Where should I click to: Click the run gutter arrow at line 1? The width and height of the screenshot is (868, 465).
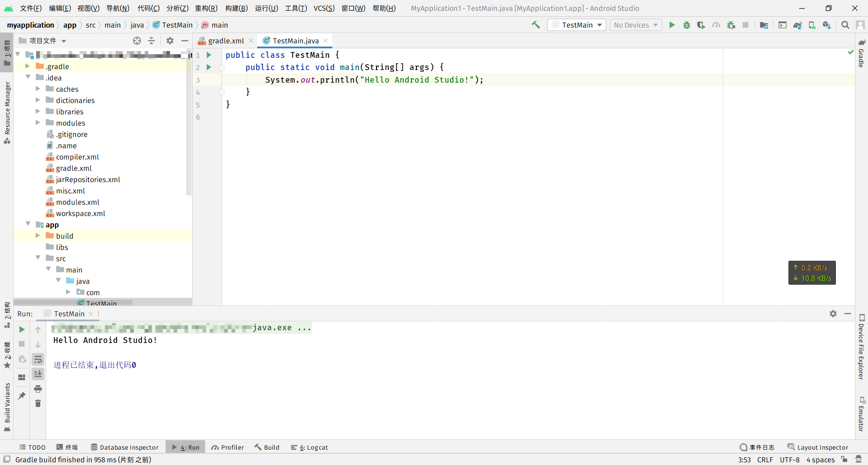click(209, 55)
